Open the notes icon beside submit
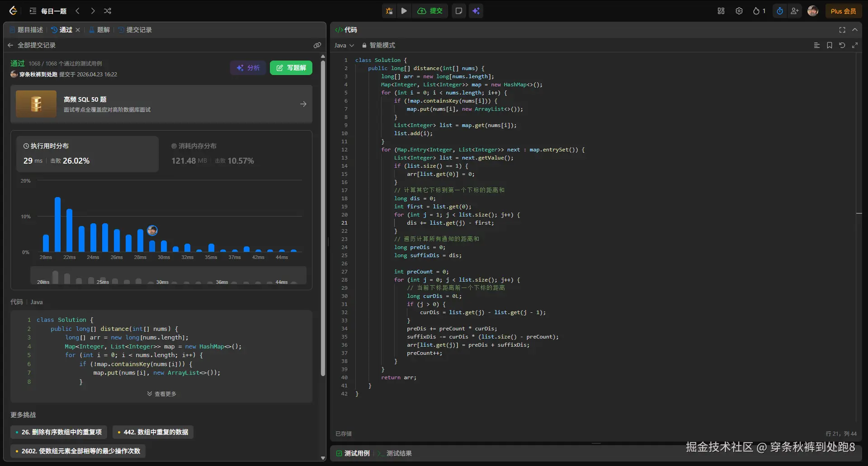The image size is (868, 466). pos(458,11)
